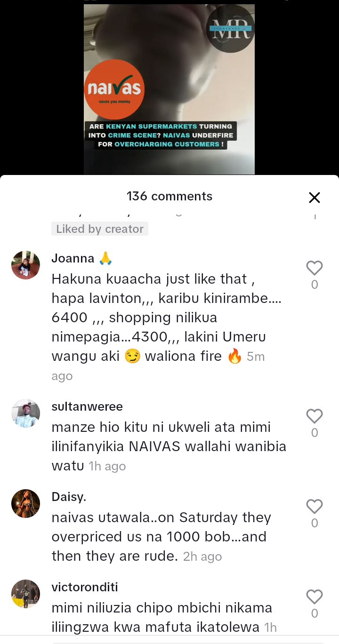This screenshot has height=644, width=339.
Task: Tap the victoronditi username
Action: [x=85, y=587]
